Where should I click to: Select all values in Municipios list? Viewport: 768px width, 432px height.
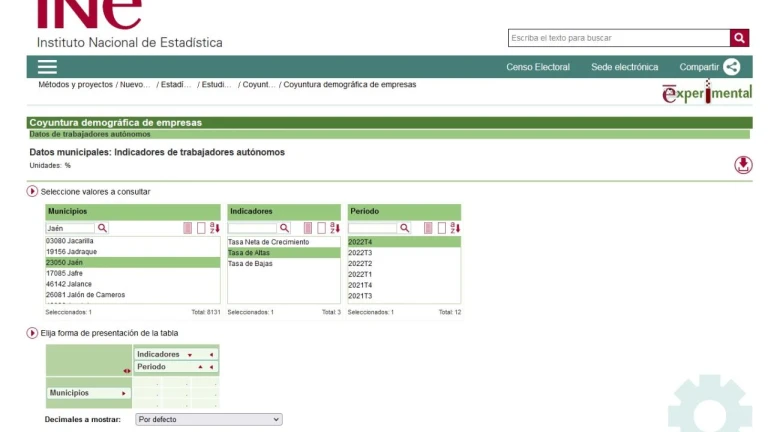(187, 228)
